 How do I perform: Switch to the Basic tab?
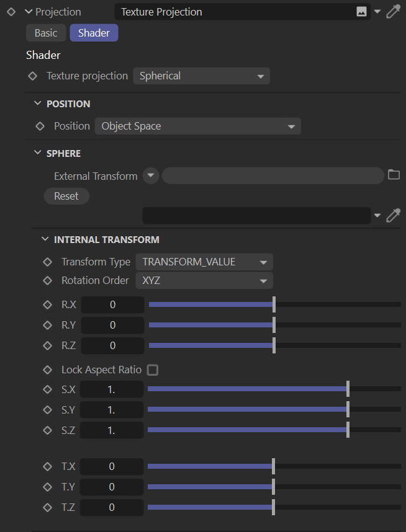pyautogui.click(x=46, y=33)
